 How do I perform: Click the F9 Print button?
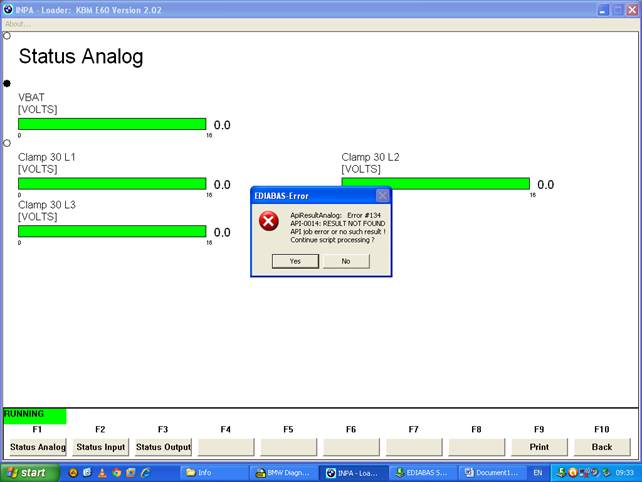539,447
